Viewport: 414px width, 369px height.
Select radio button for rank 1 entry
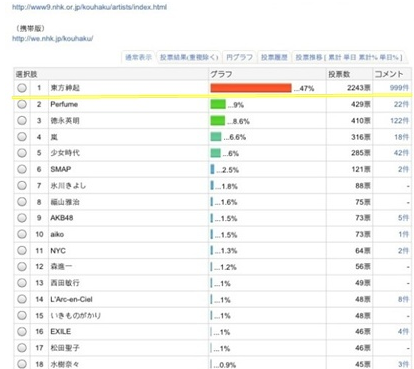22,88
